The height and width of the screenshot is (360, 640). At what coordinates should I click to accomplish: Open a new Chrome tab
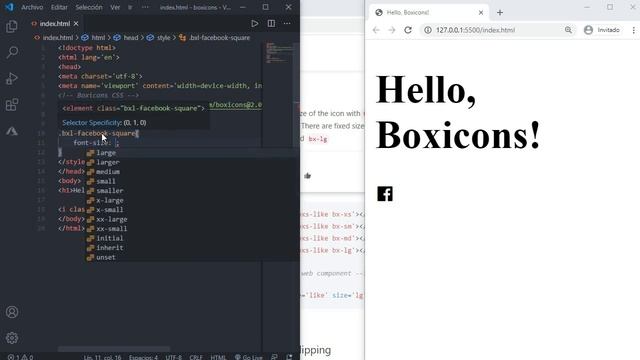pyautogui.click(x=500, y=13)
